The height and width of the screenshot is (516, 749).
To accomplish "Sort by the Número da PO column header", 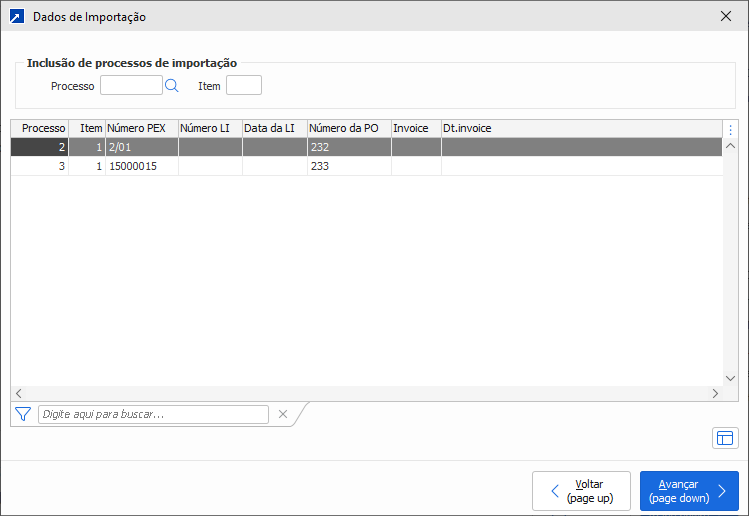I will pos(348,128).
